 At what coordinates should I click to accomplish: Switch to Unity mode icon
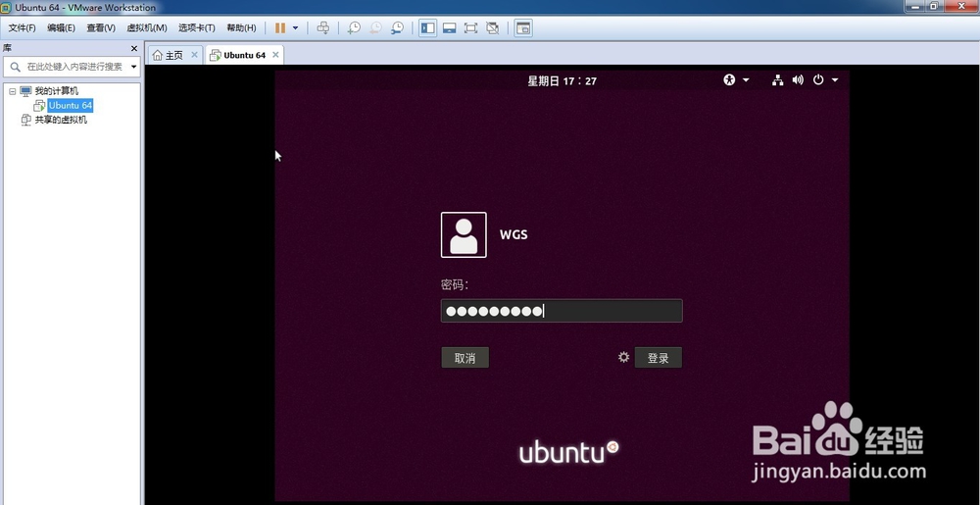coord(493,28)
